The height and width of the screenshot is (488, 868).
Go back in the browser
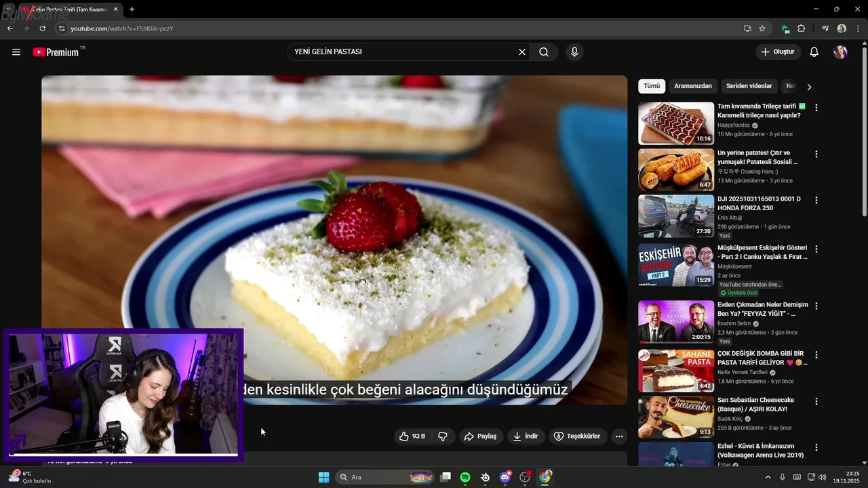click(9, 28)
